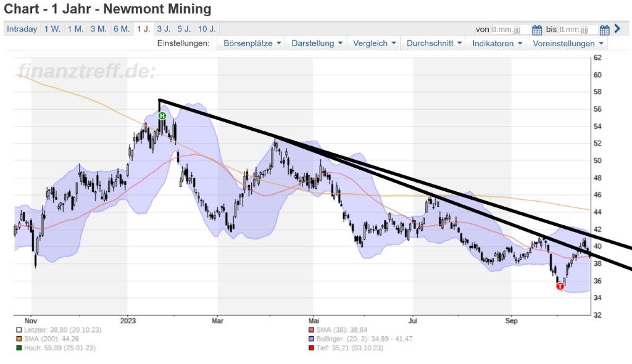Click the green H high marker on chart
Viewport: 632px width, 364px height.
pyautogui.click(x=162, y=116)
